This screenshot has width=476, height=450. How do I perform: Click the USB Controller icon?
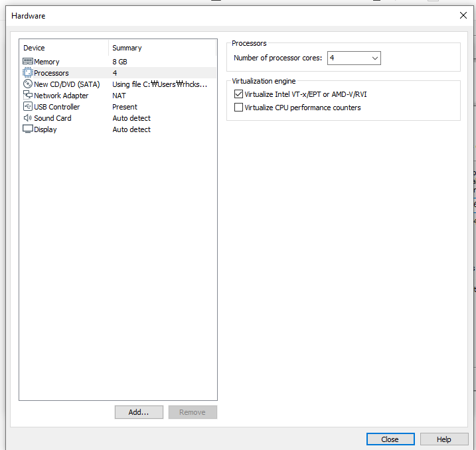coord(28,106)
